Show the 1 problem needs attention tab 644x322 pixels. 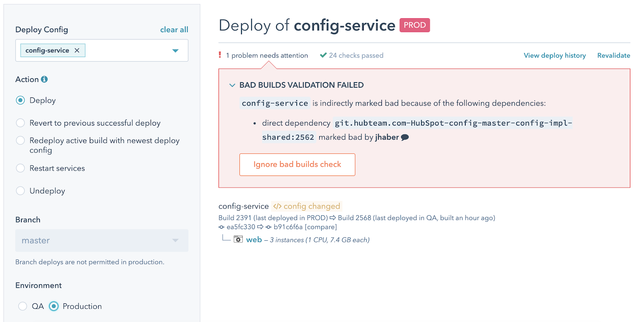267,56
